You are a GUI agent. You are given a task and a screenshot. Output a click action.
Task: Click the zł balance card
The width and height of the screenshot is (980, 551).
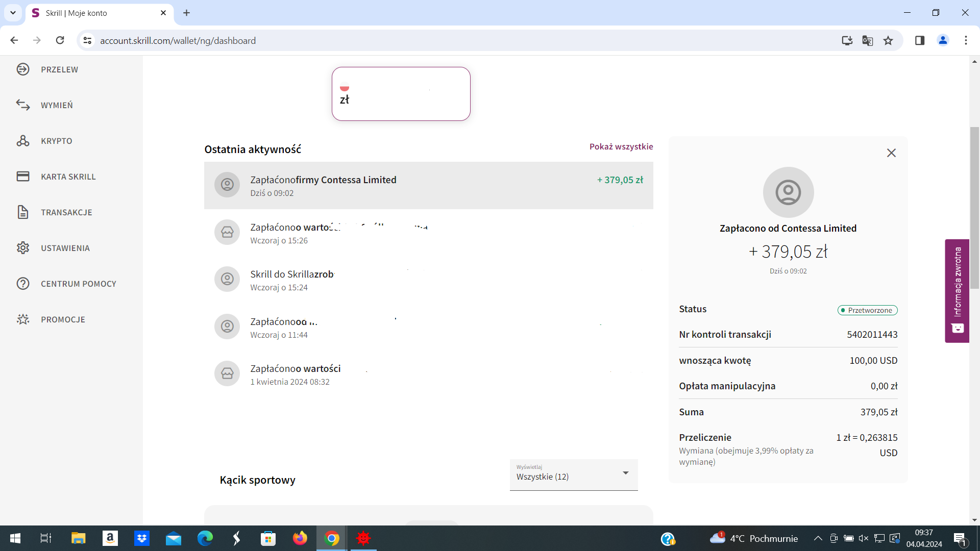click(401, 94)
